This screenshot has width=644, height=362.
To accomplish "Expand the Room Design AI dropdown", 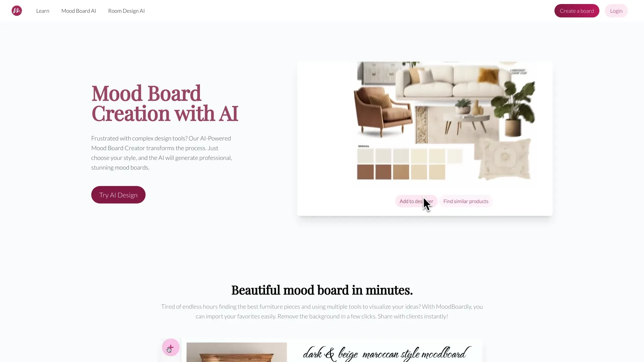I will pos(126,11).
